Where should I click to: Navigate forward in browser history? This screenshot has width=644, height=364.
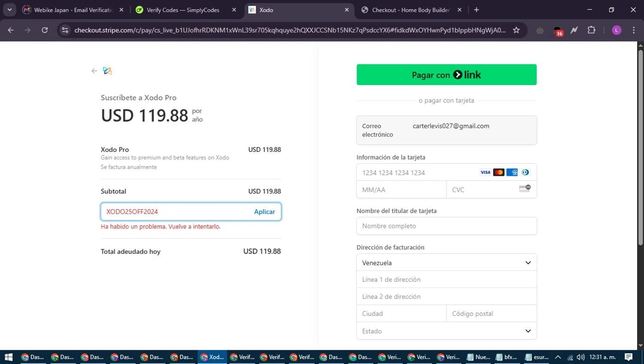pos(27,30)
